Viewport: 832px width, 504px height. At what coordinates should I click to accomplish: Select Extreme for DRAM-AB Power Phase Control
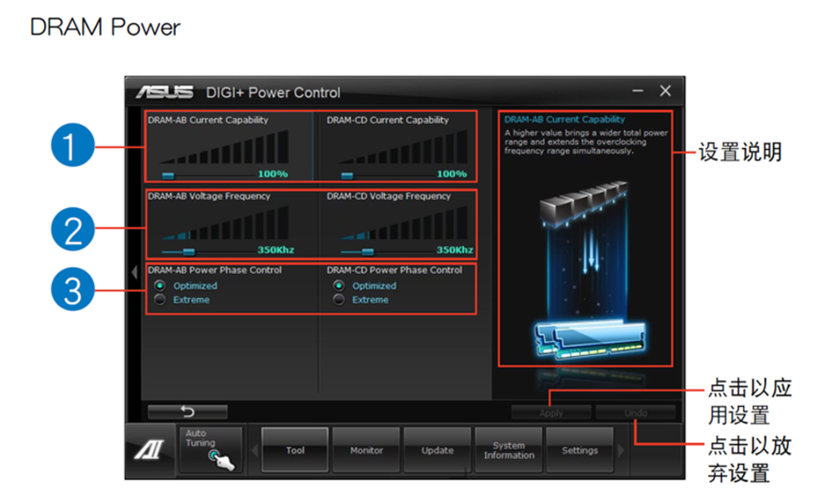point(160,299)
